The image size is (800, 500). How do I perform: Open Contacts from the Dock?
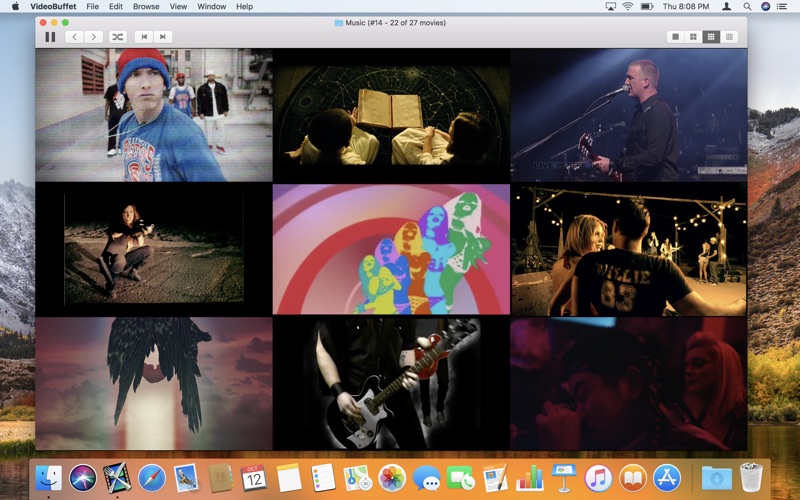pos(221,478)
